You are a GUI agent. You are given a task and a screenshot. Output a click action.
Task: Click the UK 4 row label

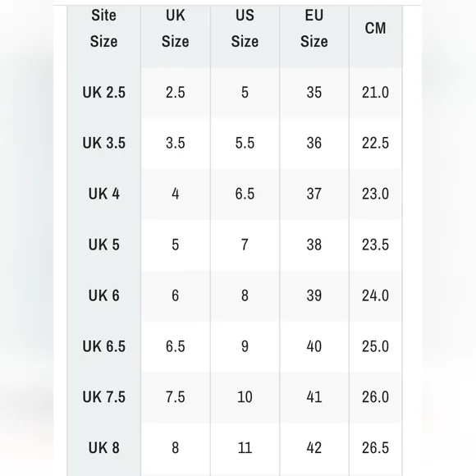click(104, 194)
